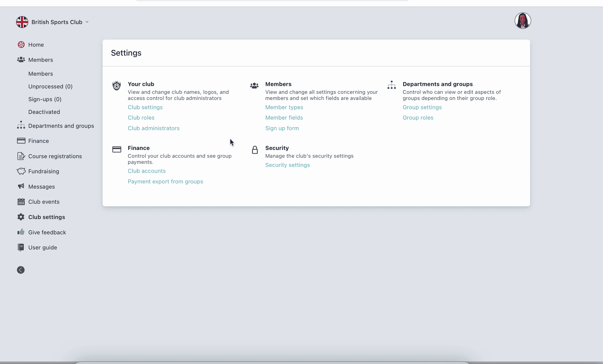Select Unprocessed (0) in the sidebar
Image resolution: width=603 pixels, height=364 pixels.
(50, 86)
